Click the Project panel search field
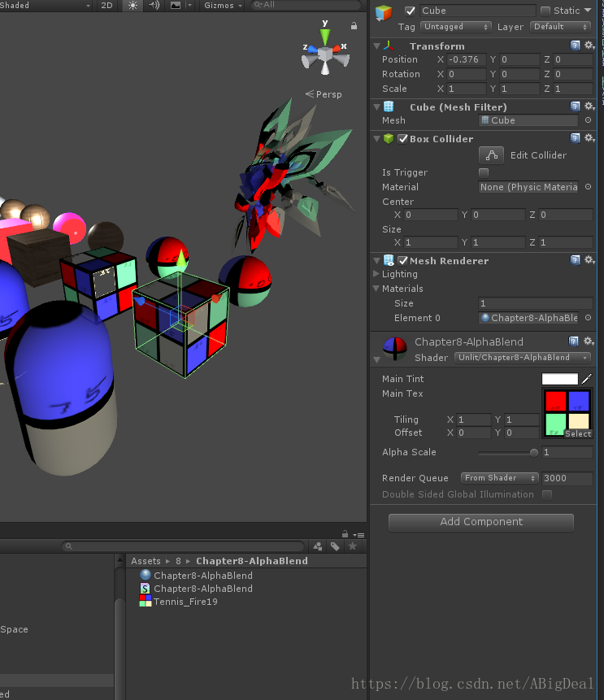 183,546
